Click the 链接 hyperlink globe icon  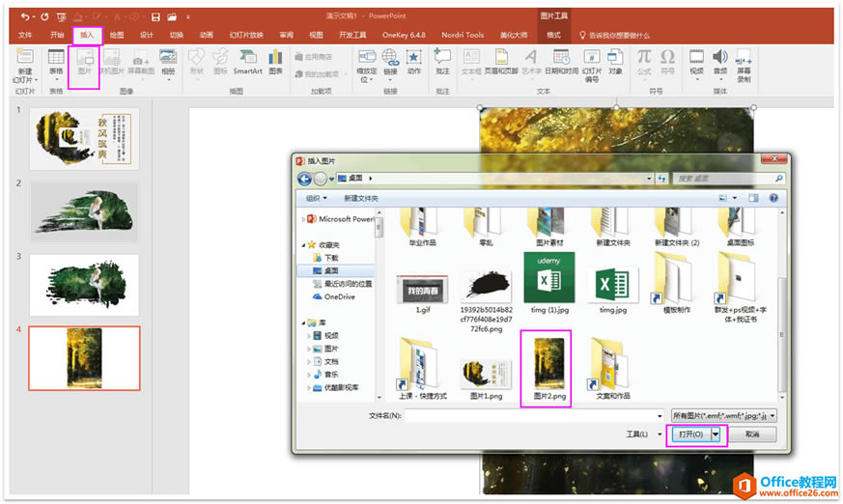pyautogui.click(x=390, y=57)
